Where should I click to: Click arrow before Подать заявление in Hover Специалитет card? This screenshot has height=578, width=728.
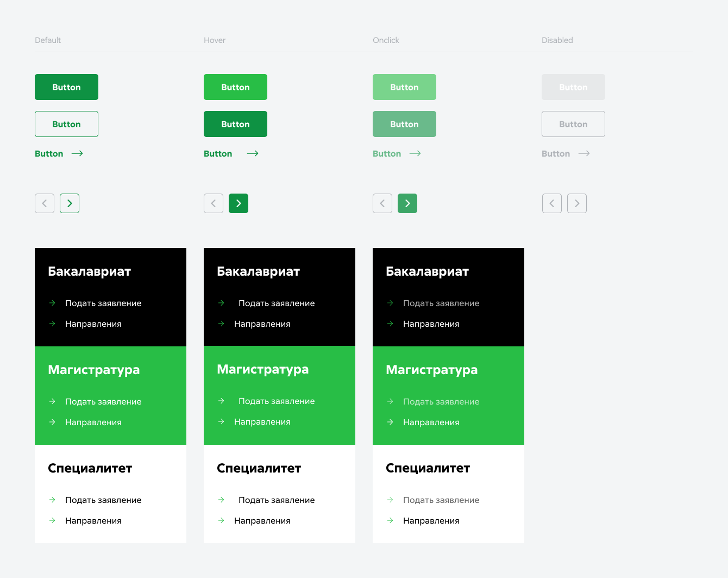tap(221, 500)
